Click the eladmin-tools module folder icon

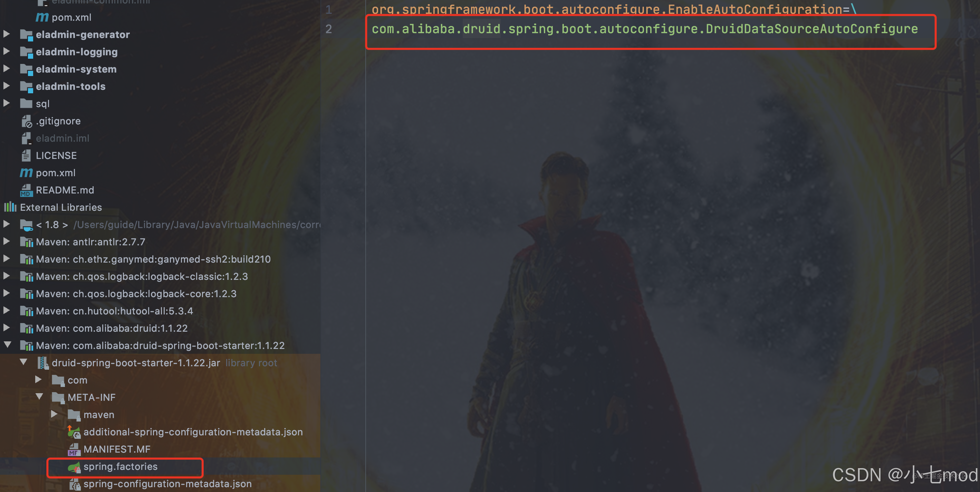point(26,87)
